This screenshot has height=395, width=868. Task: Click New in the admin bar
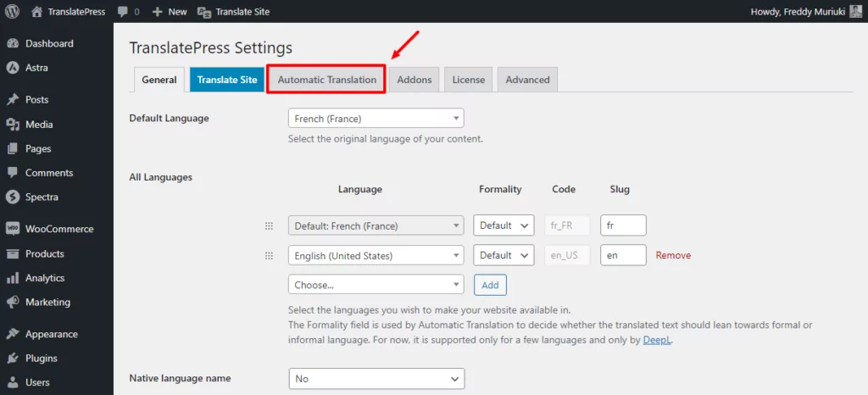[x=178, y=12]
